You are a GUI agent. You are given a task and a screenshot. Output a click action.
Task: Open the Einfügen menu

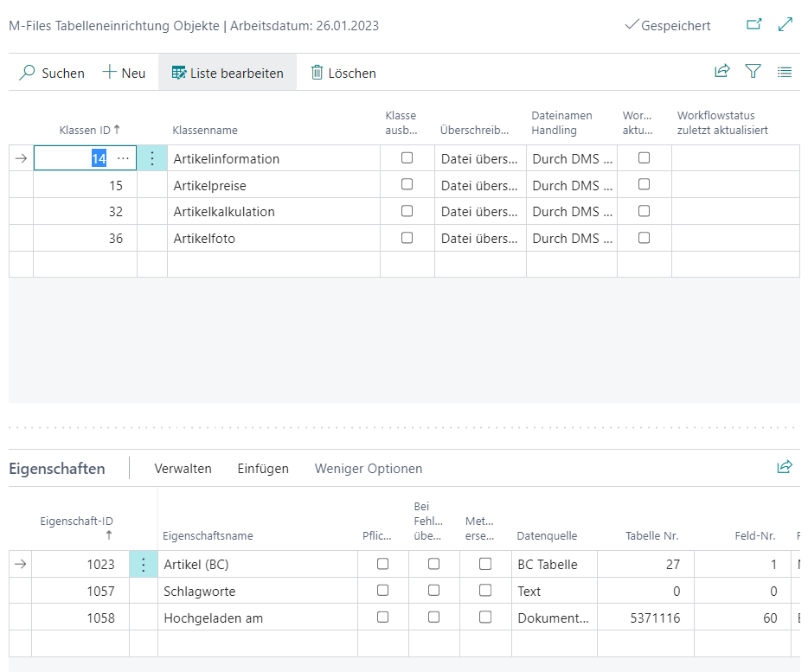point(263,469)
